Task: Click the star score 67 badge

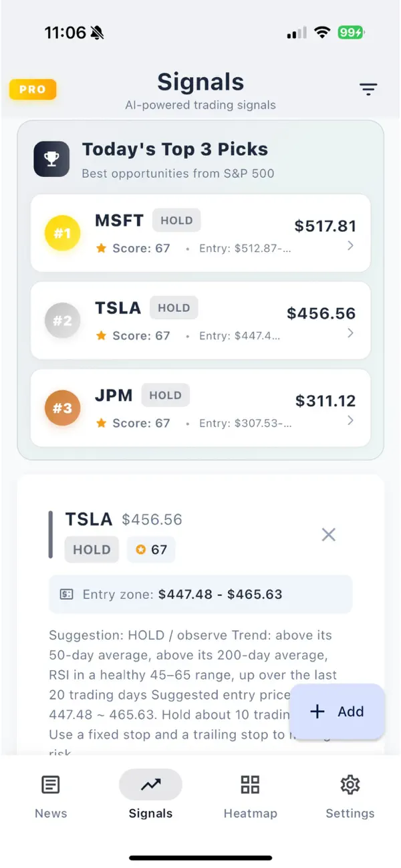Action: coord(151,549)
